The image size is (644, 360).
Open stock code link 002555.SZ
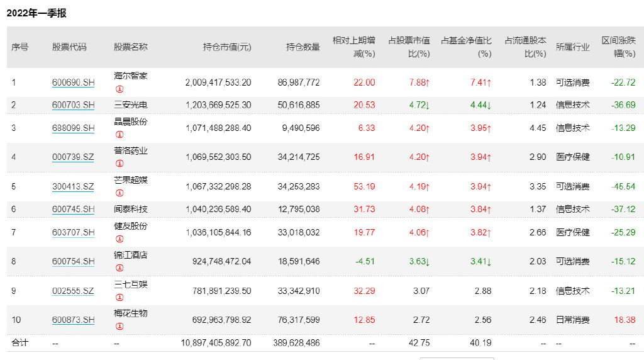point(73,291)
